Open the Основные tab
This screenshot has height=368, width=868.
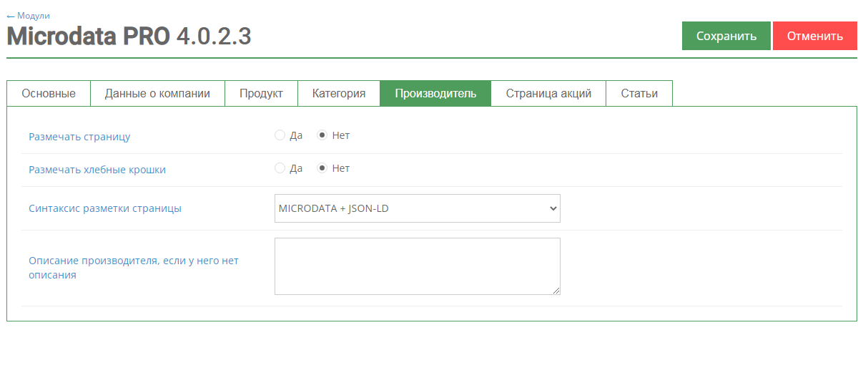49,93
